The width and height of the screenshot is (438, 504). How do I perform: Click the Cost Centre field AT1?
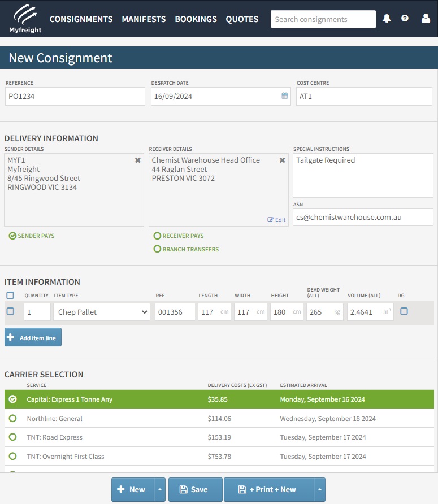364,97
